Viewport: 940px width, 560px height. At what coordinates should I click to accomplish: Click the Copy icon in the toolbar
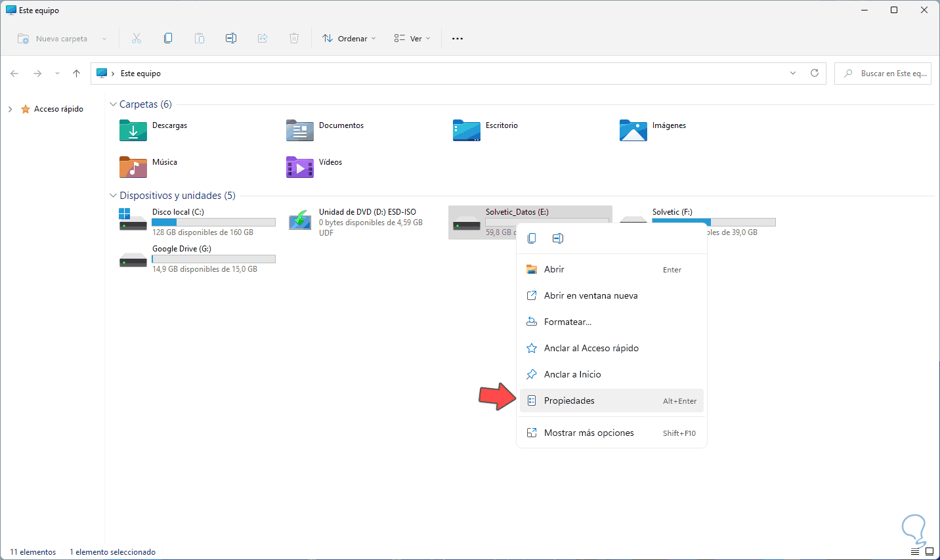[168, 39]
